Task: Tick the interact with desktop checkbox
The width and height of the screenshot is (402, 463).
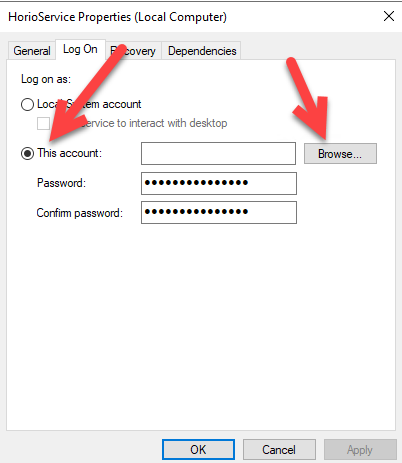Action: tap(43, 123)
